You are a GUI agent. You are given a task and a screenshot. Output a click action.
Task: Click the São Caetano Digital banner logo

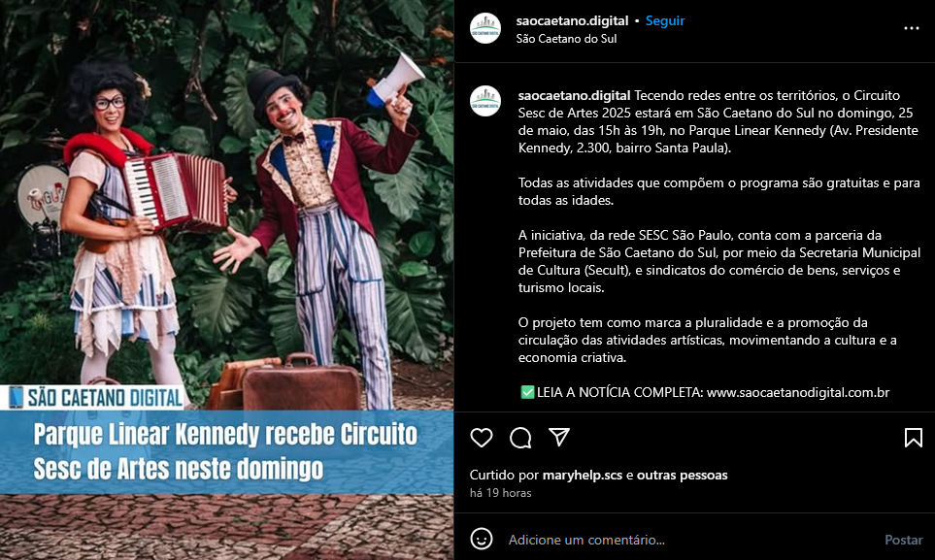95,398
